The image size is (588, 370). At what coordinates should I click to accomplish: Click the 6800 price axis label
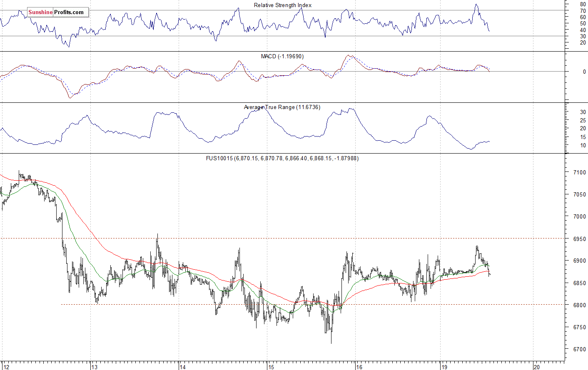(x=580, y=305)
